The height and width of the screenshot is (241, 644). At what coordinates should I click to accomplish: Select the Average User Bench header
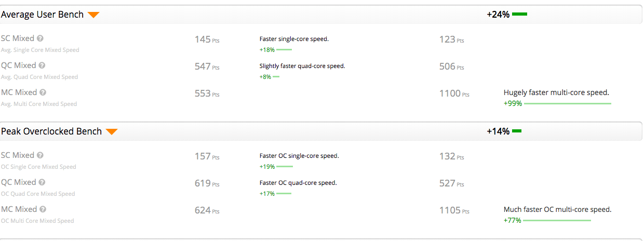pos(43,15)
